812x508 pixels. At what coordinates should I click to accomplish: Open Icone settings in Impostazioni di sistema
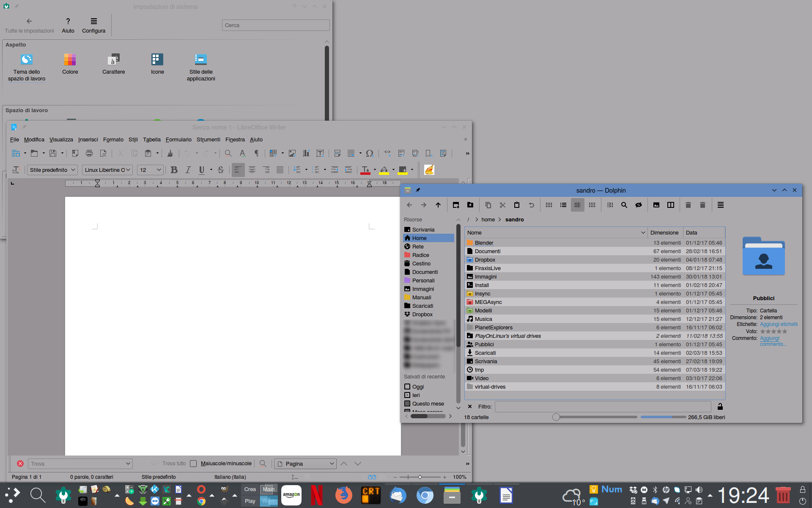click(157, 63)
